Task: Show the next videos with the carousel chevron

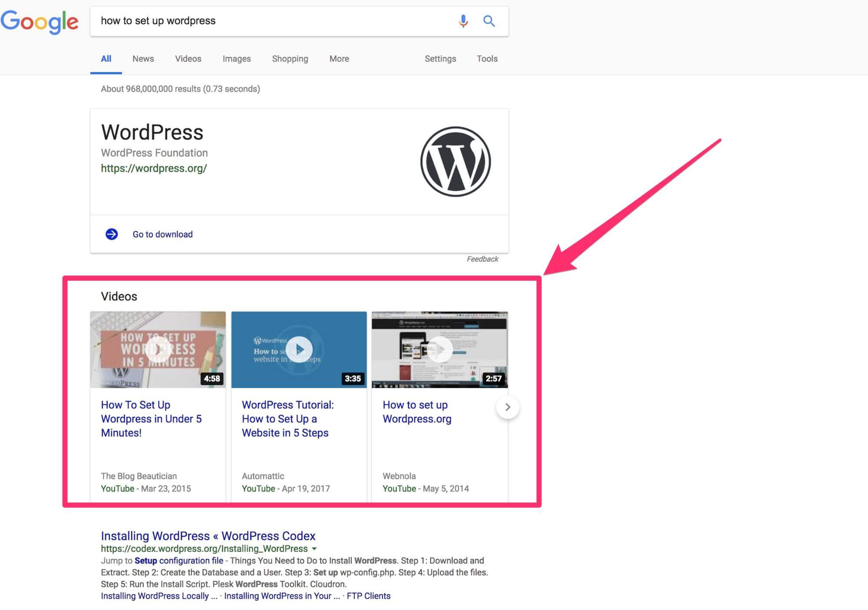Action: pos(508,407)
